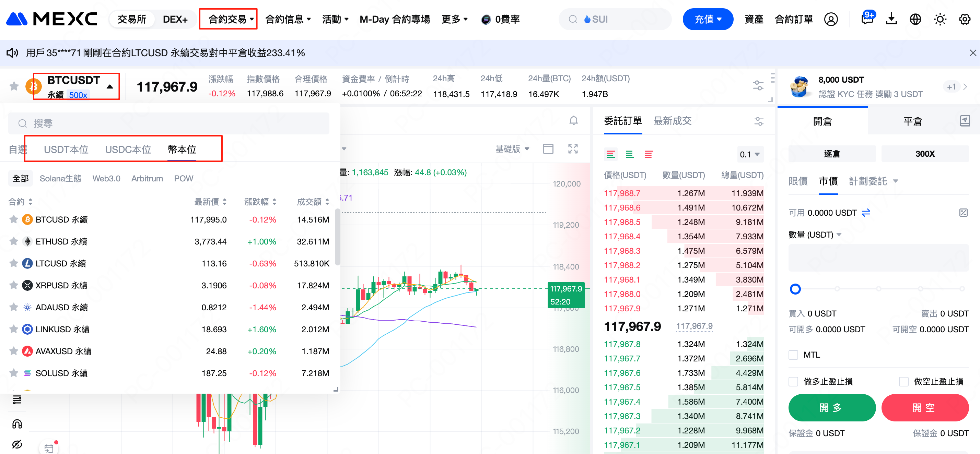Click the announcement speaker icon
980x454 pixels.
pos(12,52)
